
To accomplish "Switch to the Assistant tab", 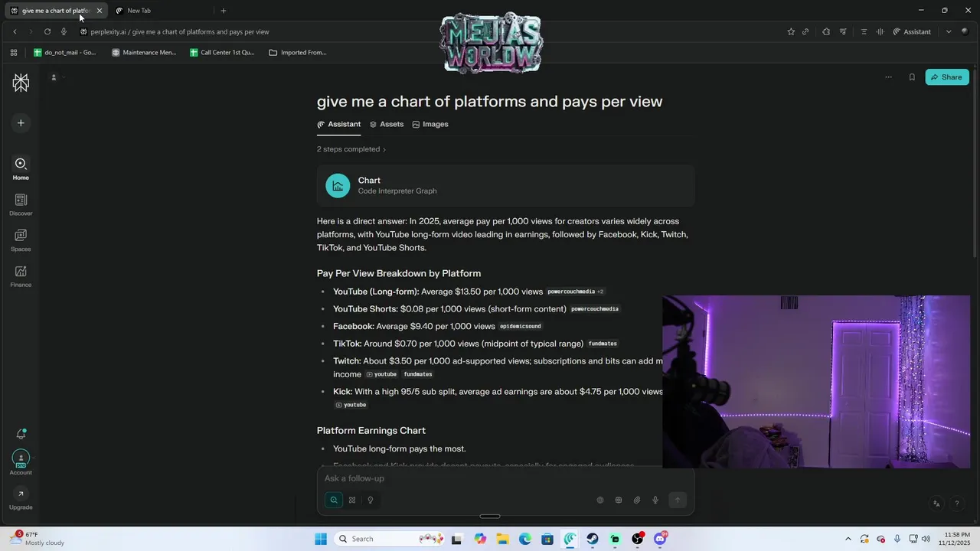I will tap(339, 124).
